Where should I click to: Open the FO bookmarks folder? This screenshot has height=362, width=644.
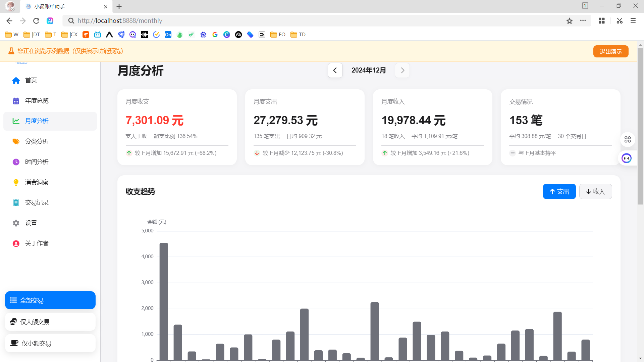(277, 34)
